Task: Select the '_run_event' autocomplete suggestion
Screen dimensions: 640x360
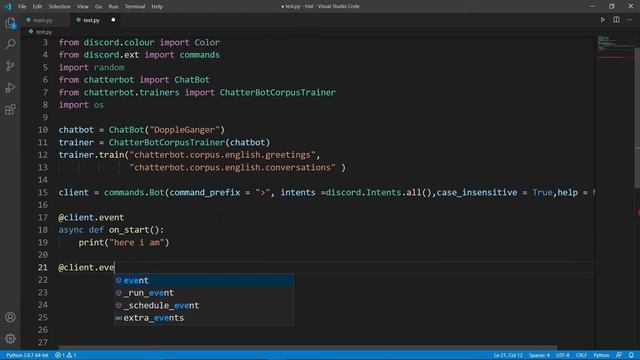Action: coord(204,293)
